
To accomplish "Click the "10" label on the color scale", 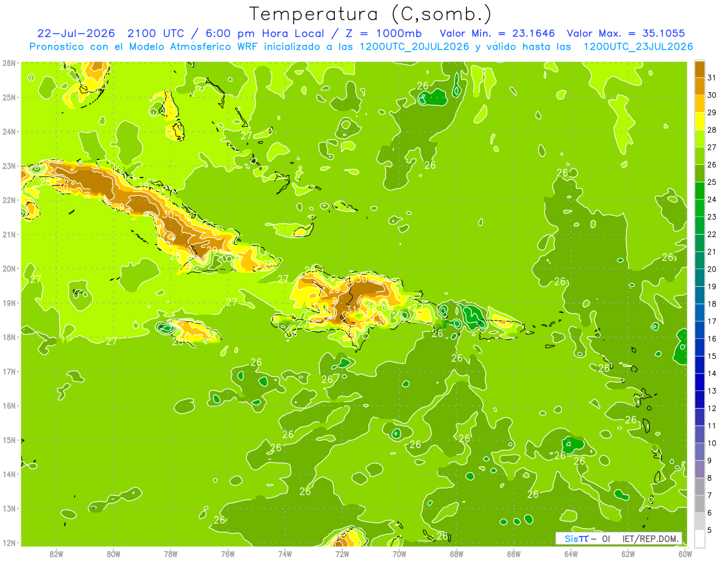I will pos(712,443).
